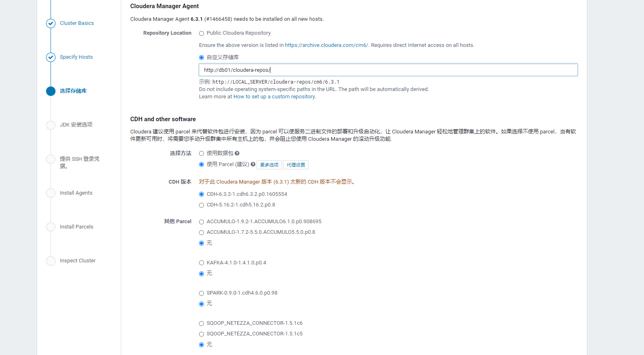Image resolution: width=644 pixels, height=355 pixels.
Task: Go to Cluster Basics step label
Action: [x=77, y=23]
